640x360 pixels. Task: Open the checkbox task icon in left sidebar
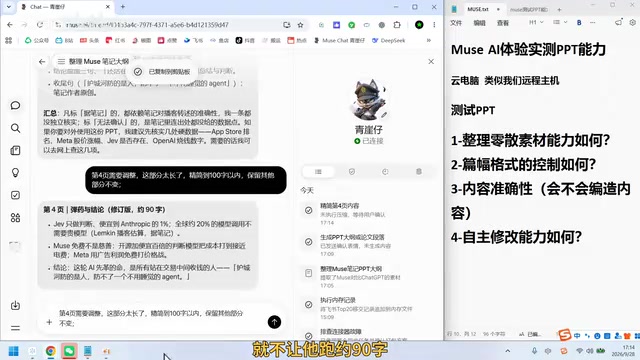tap(16, 195)
